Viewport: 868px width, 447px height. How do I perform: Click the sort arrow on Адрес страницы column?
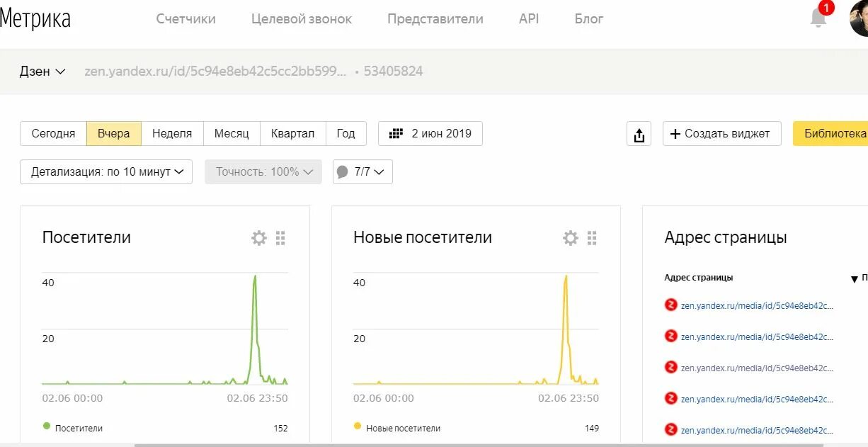[x=855, y=278]
